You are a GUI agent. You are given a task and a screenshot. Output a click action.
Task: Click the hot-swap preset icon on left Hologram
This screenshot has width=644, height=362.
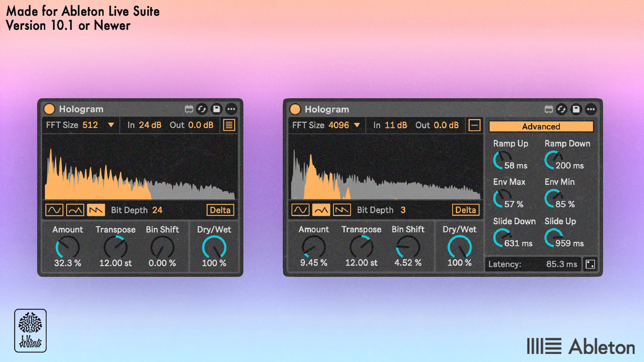202,109
